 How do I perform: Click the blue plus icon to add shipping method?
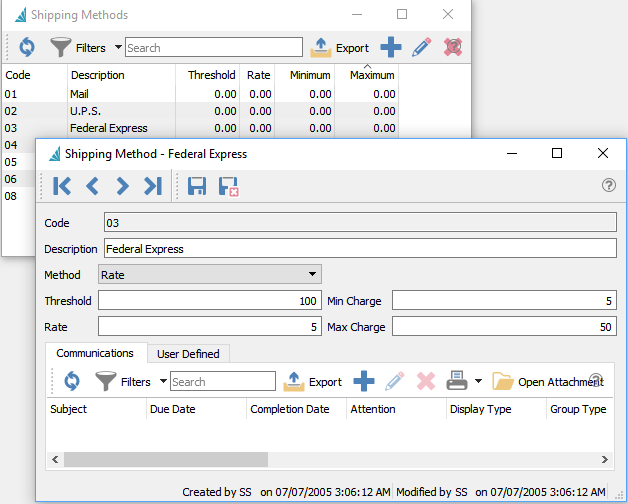pos(391,47)
